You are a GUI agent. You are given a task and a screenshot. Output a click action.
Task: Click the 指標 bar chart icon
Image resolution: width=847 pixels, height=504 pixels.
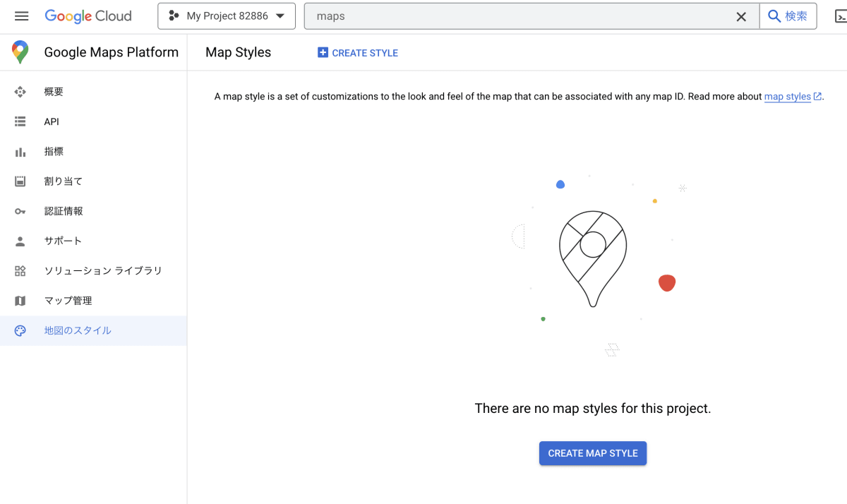point(20,152)
